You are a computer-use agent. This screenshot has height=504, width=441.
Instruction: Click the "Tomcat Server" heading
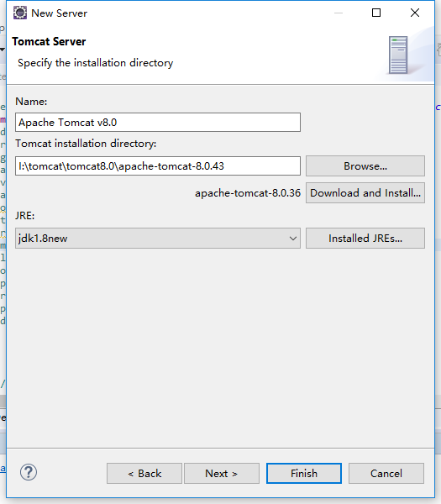click(x=49, y=41)
